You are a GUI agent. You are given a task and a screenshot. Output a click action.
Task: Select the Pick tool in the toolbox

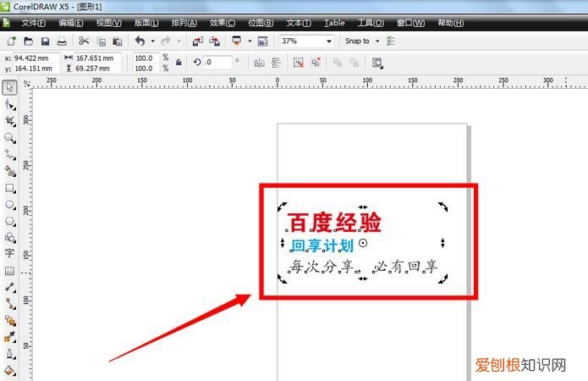(10, 88)
